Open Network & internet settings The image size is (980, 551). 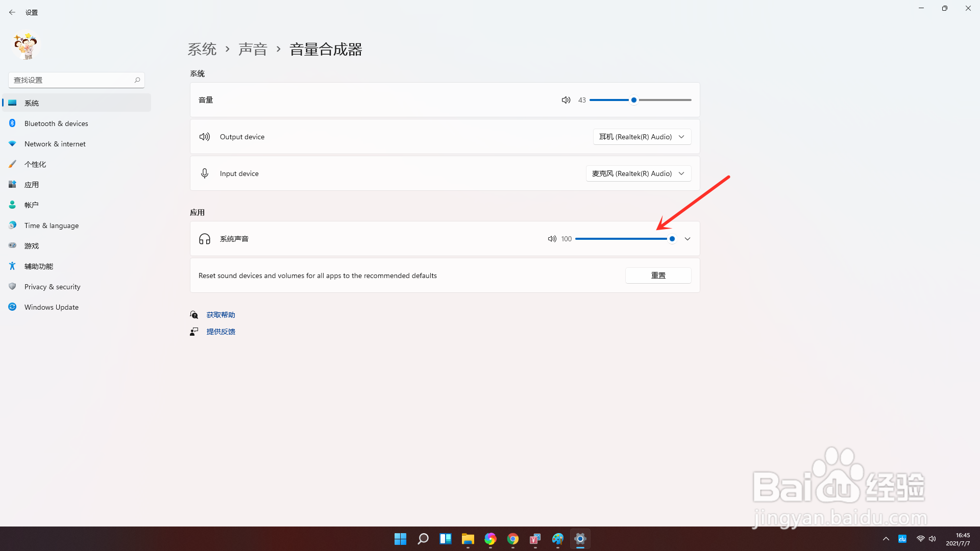pyautogui.click(x=55, y=143)
